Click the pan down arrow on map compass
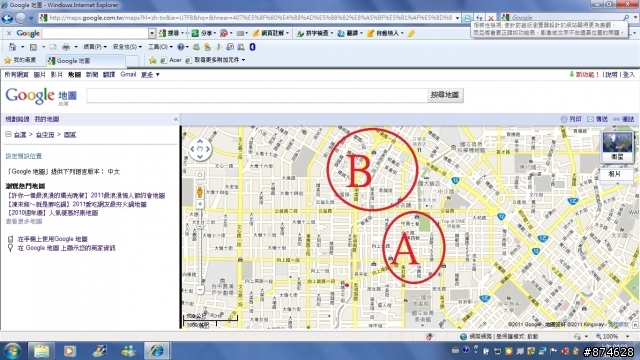This screenshot has height=360, width=640. point(200,157)
